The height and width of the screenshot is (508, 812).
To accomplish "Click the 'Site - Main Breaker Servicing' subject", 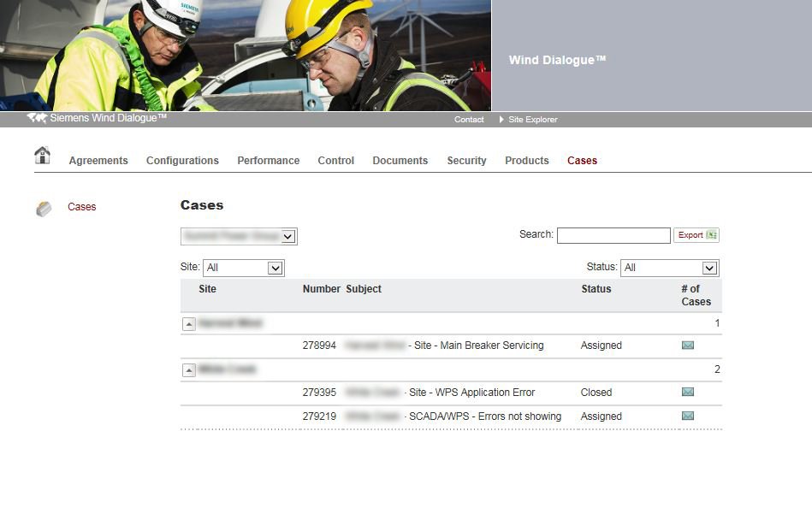I will (x=478, y=346).
